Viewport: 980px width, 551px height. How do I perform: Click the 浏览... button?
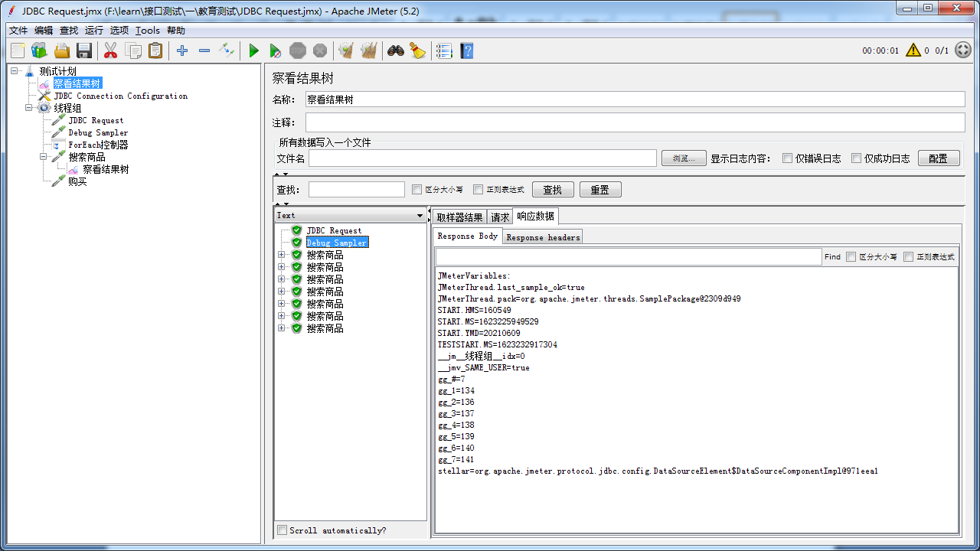684,158
